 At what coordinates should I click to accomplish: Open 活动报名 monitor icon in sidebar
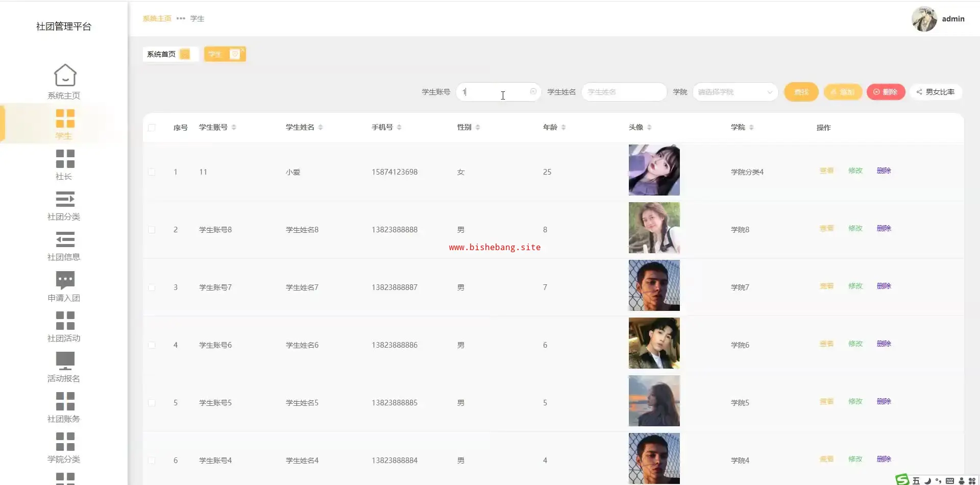[65, 360]
